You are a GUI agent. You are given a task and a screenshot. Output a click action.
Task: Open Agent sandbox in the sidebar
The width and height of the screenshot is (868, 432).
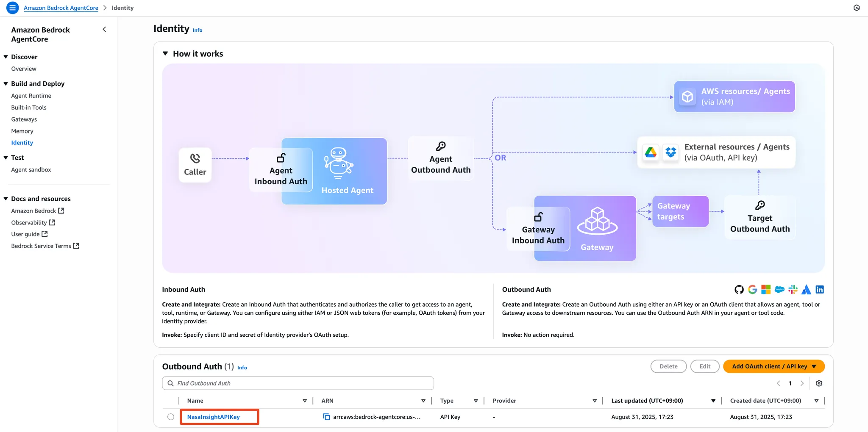coord(31,170)
